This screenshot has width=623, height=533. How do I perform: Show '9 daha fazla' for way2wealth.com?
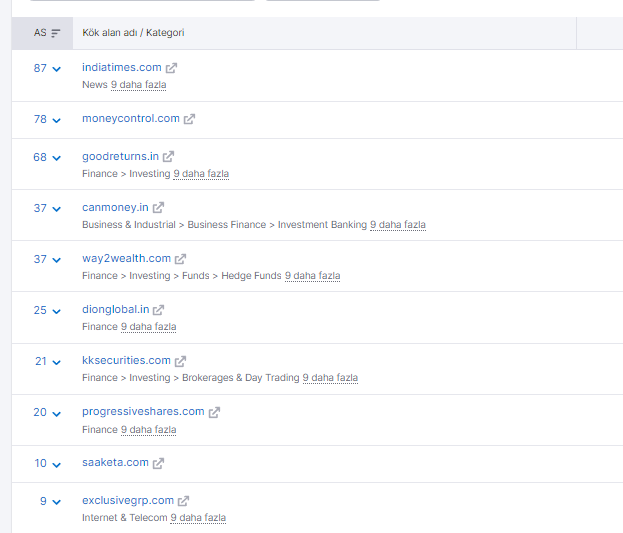[x=313, y=275]
